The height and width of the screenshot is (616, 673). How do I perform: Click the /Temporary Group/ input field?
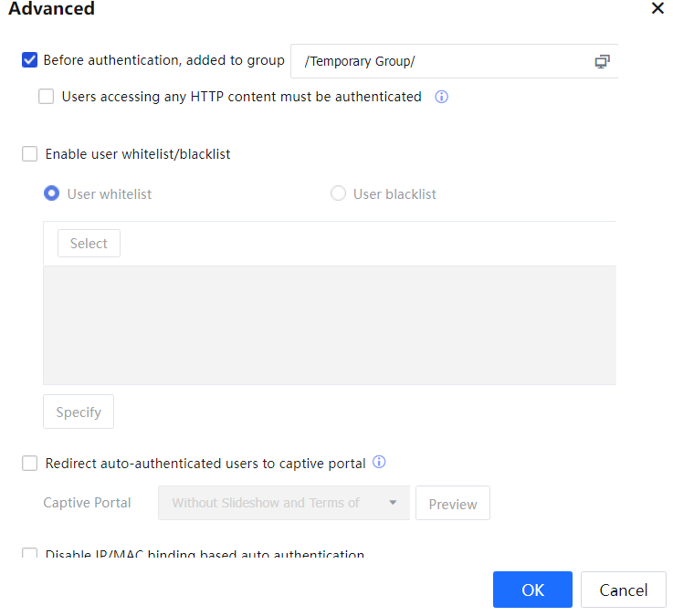point(438,61)
